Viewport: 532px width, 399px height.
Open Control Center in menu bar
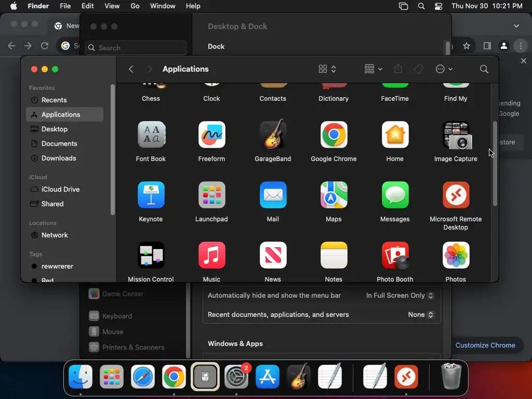coord(438,6)
